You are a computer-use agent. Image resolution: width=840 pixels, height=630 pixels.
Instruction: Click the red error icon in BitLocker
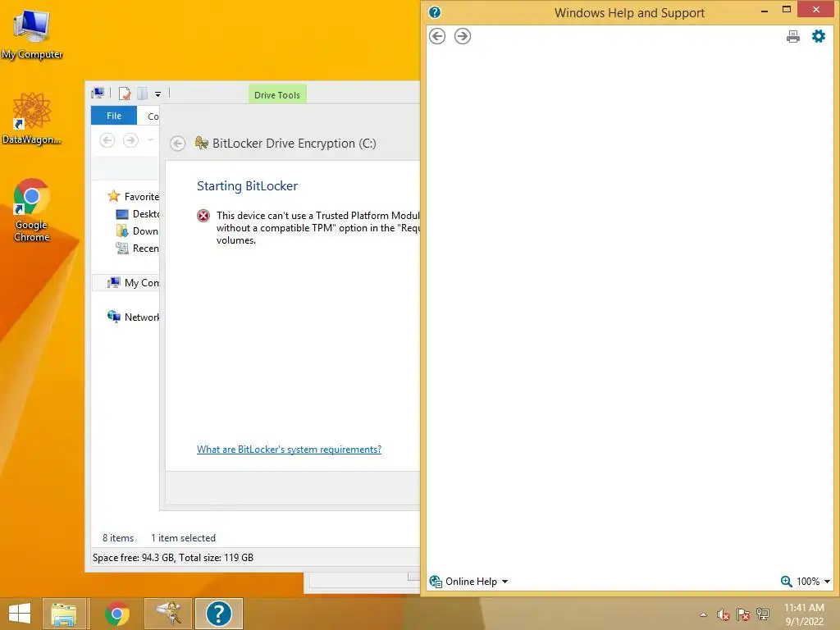point(203,216)
